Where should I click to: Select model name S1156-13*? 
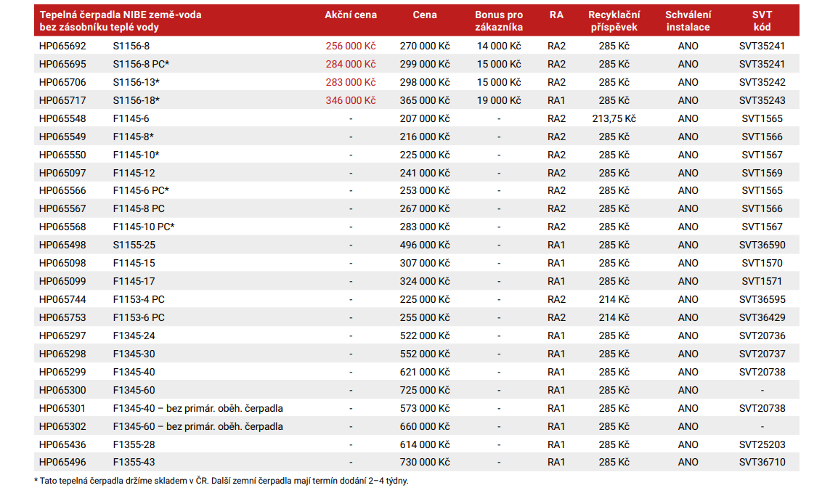click(x=137, y=82)
